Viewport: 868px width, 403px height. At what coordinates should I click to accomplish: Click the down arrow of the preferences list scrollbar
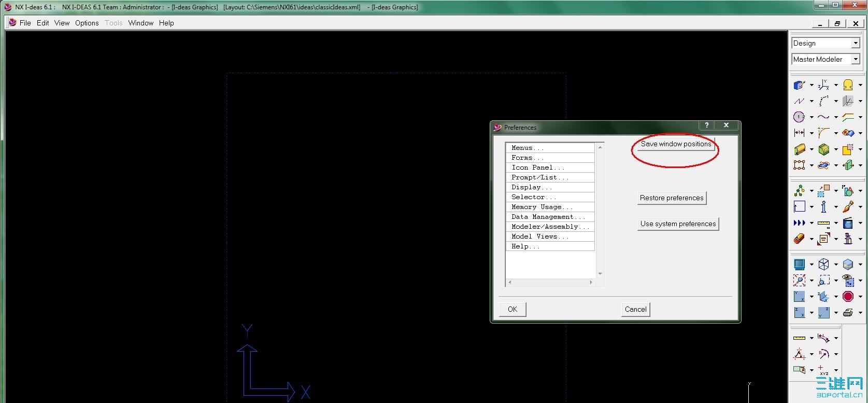[600, 274]
